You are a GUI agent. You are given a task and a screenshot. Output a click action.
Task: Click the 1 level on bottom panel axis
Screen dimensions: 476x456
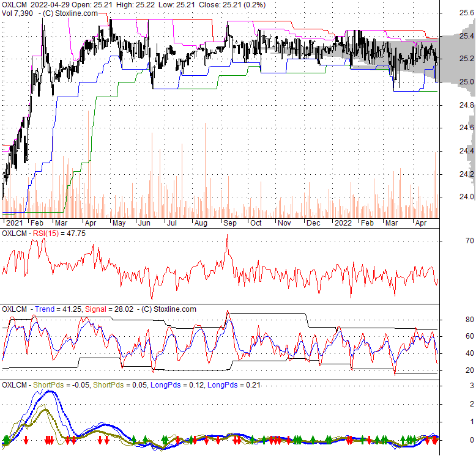tap(472, 422)
